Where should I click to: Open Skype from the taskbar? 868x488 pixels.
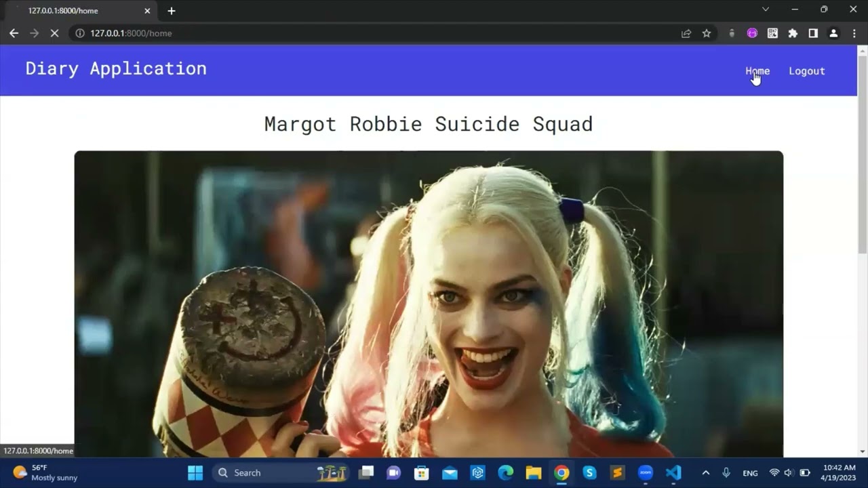tap(589, 472)
